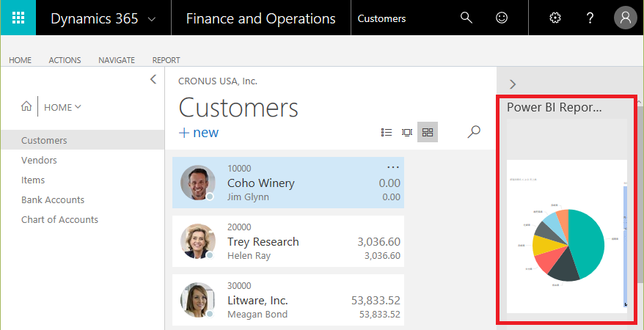Viewport: 644px width, 330px height.
Task: Select Bank Accounts in navigation list
Action: pos(53,199)
